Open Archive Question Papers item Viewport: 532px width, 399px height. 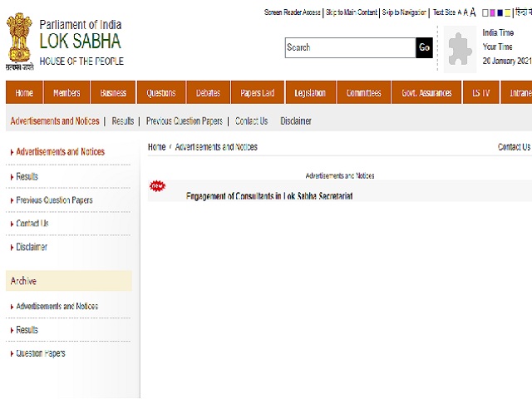coord(41,353)
